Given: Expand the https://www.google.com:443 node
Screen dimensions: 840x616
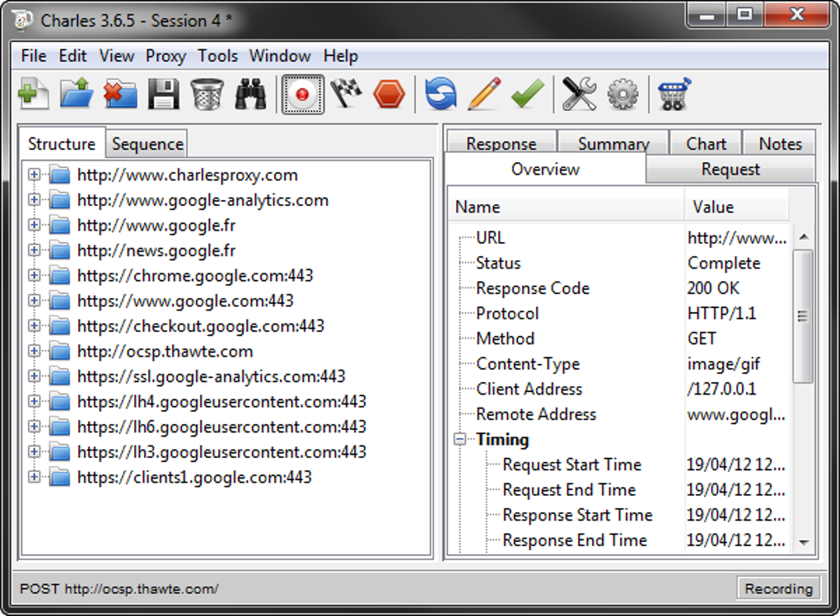Looking at the screenshot, I should pyautogui.click(x=35, y=301).
